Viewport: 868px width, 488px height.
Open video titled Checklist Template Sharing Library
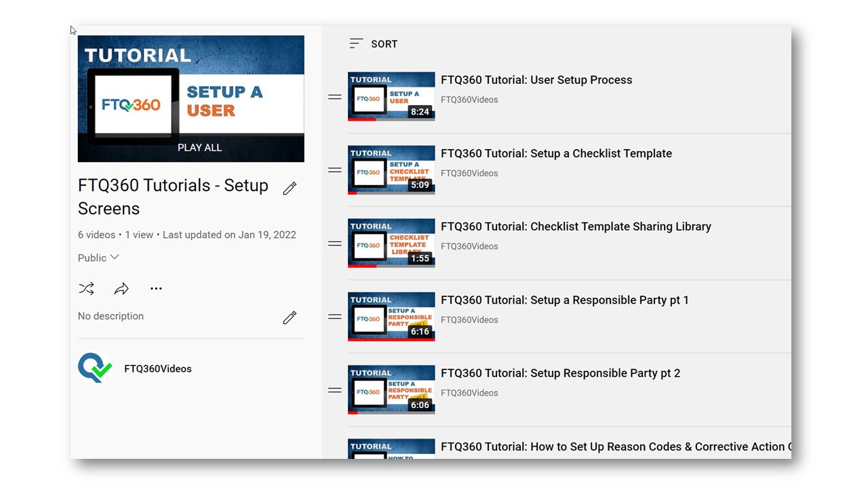coord(576,226)
